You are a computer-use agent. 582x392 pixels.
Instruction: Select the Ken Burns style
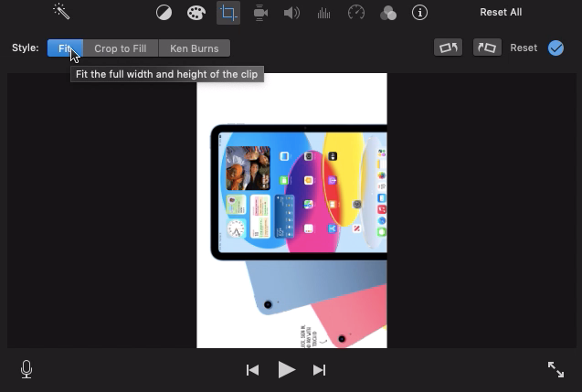tap(194, 48)
